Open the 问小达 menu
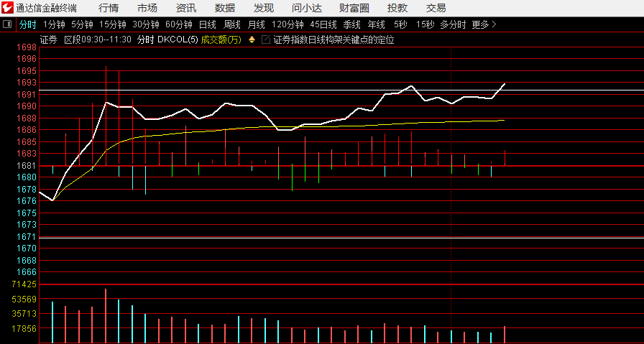Image resolution: width=644 pixels, height=344 pixels. coord(307,8)
